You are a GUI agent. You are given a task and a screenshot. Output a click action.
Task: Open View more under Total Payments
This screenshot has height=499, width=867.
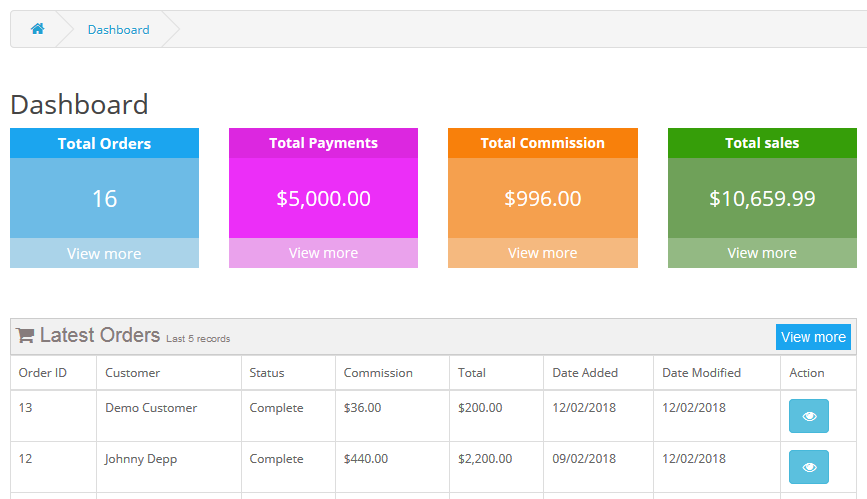tap(323, 253)
